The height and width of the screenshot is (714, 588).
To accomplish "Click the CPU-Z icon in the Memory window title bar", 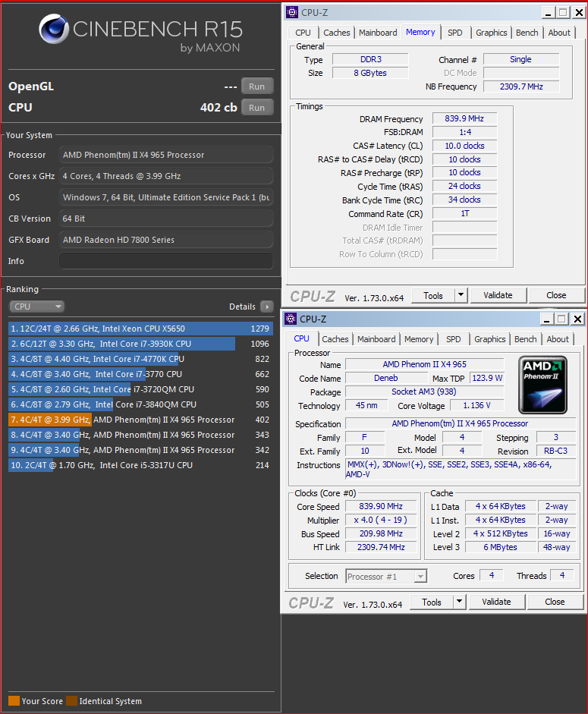I will 291,12.
